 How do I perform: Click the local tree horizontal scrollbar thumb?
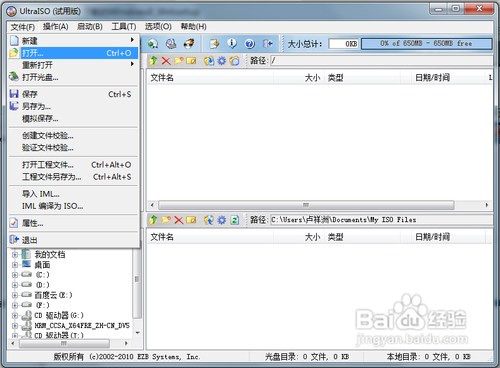pyautogui.click(x=64, y=343)
